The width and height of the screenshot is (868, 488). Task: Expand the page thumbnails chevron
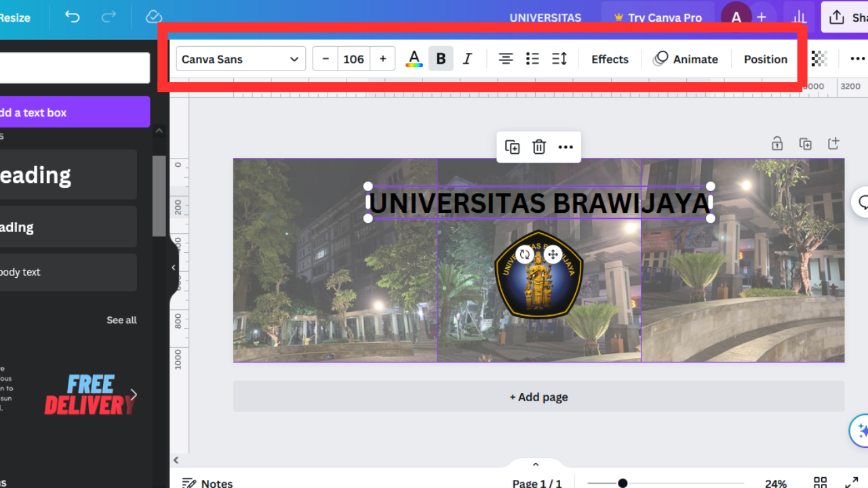point(536,465)
